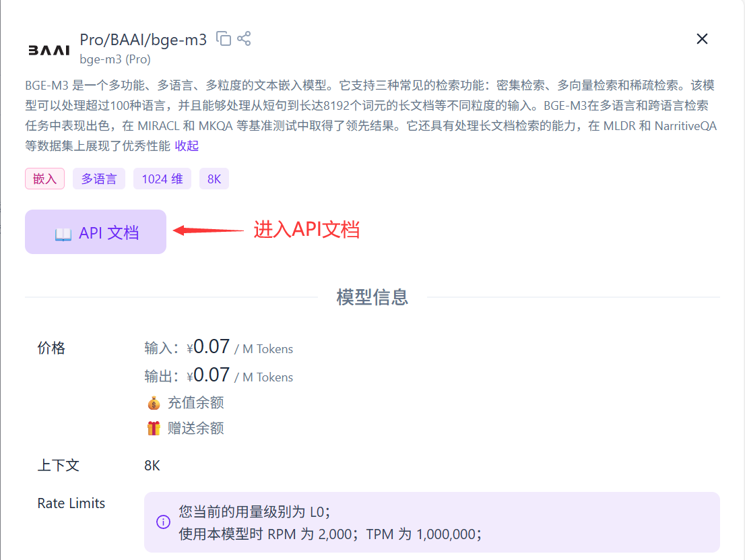Click the money bag 充值余额 icon

pyautogui.click(x=154, y=403)
